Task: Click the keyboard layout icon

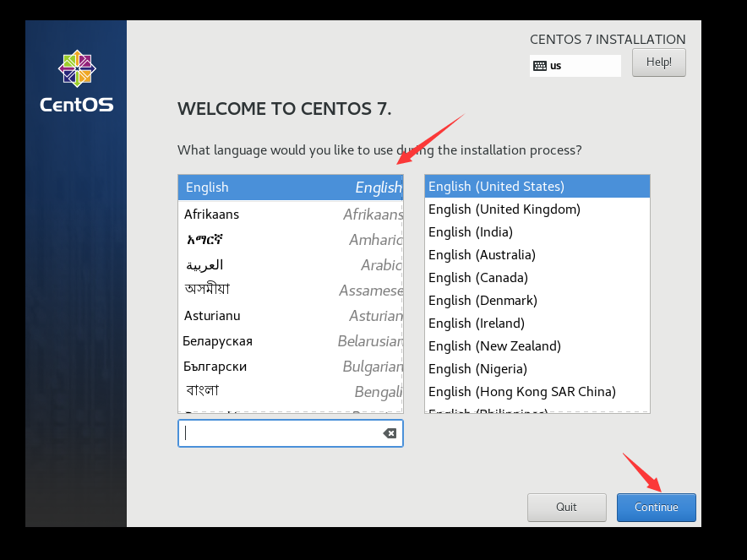Action: point(540,66)
